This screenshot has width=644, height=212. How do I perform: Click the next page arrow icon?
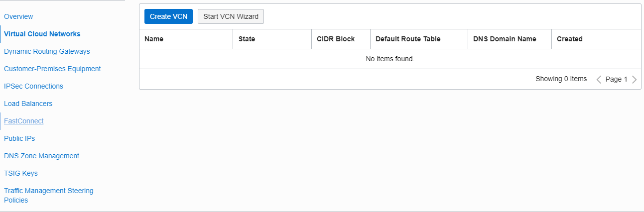pyautogui.click(x=634, y=80)
